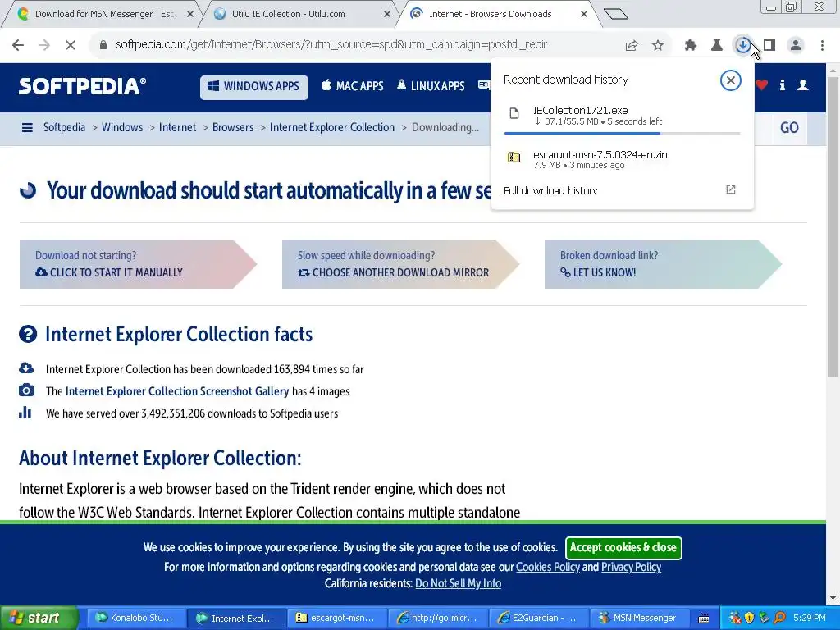
Task: Bookmark this page with the star icon
Action: (x=658, y=46)
